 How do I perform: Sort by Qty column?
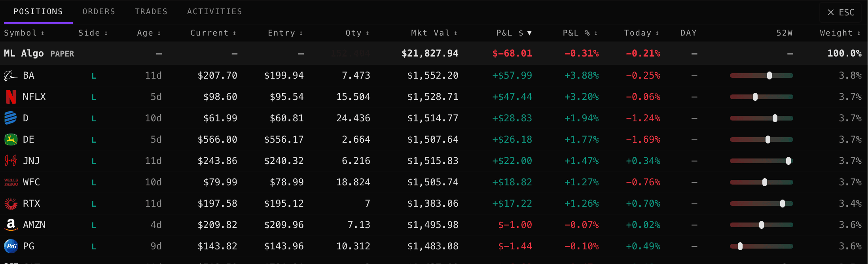(x=357, y=33)
